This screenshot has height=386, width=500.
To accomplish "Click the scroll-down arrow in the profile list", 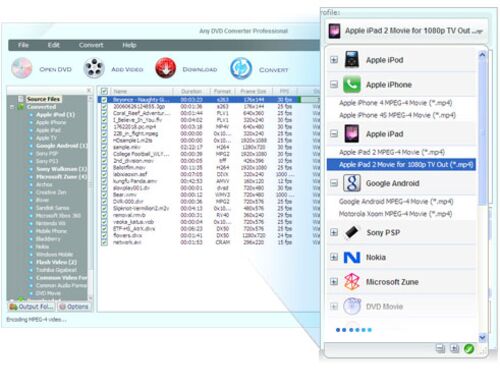I will [482, 338].
